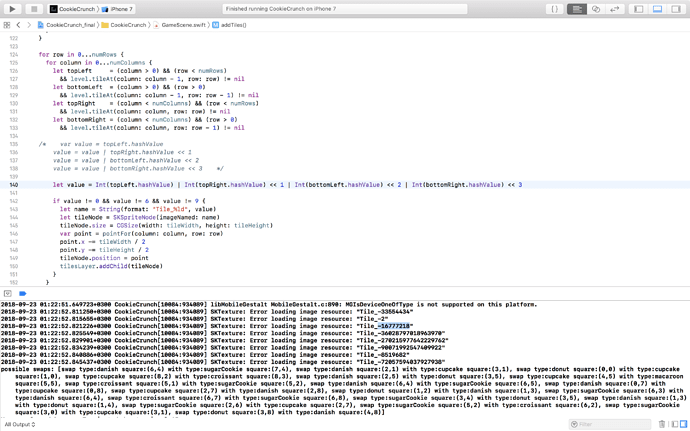
Task: Open the All Output dropdown
Action: 20,424
